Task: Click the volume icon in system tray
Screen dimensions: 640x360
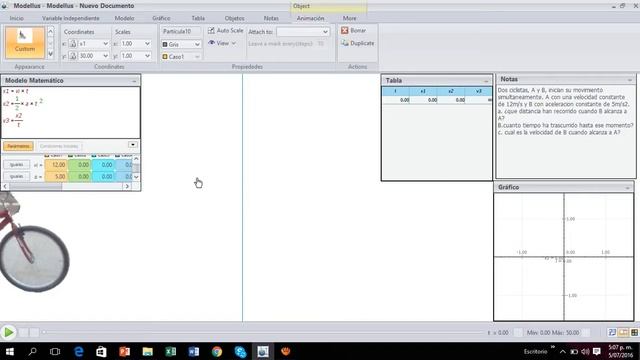Action: coord(585,351)
